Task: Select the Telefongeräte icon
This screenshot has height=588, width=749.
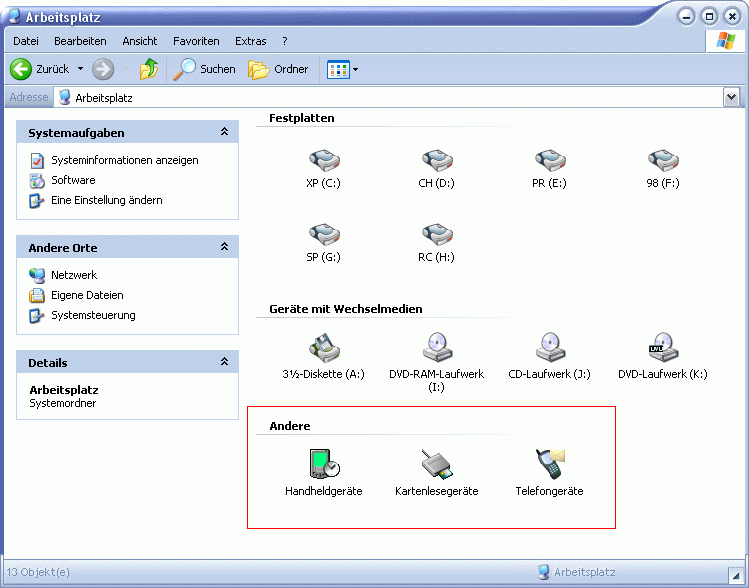Action: [x=549, y=465]
